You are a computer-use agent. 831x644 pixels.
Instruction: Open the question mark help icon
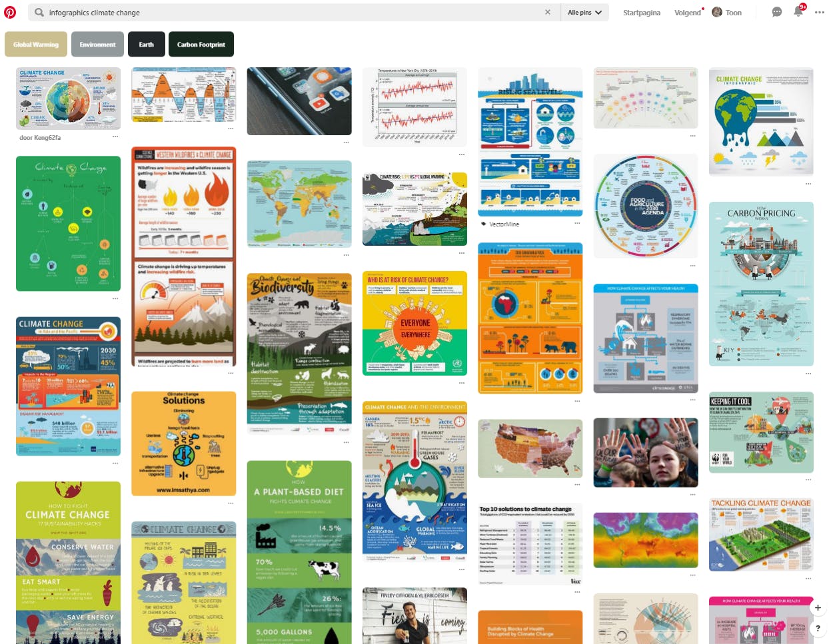818,628
